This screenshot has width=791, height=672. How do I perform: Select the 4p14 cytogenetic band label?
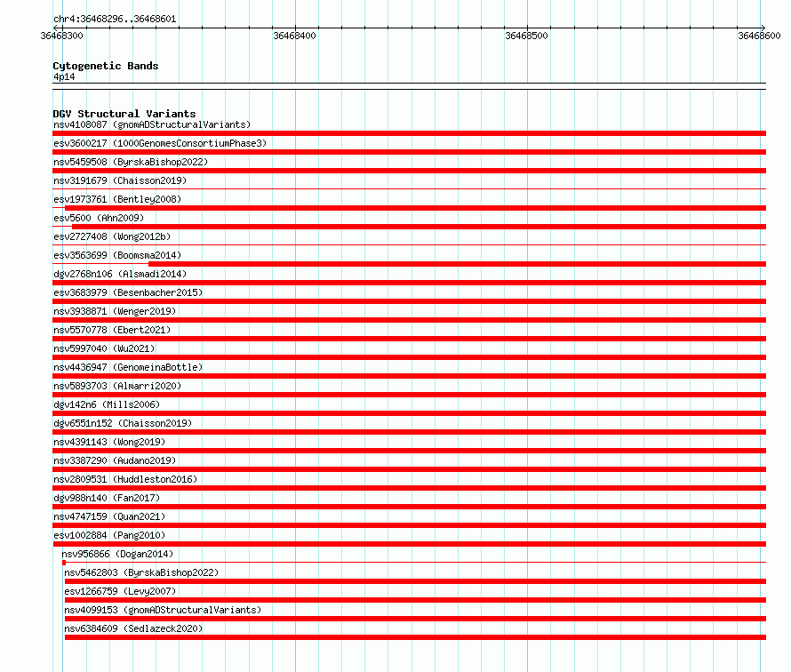(x=64, y=76)
